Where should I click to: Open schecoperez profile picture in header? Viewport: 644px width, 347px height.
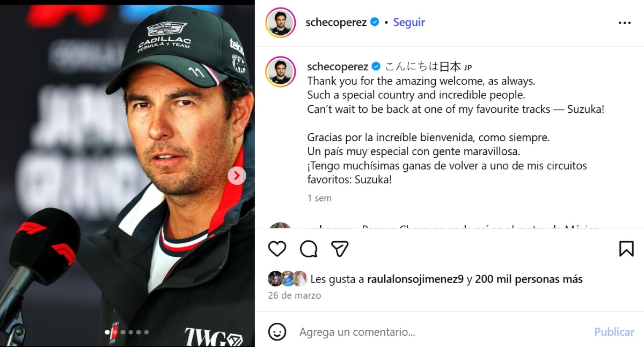[x=281, y=23]
